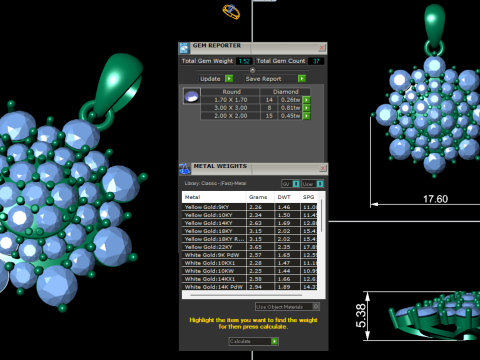Toggle Use Object Materials option
Image resolution: width=480 pixels, height=360 pixels.
(x=287, y=306)
